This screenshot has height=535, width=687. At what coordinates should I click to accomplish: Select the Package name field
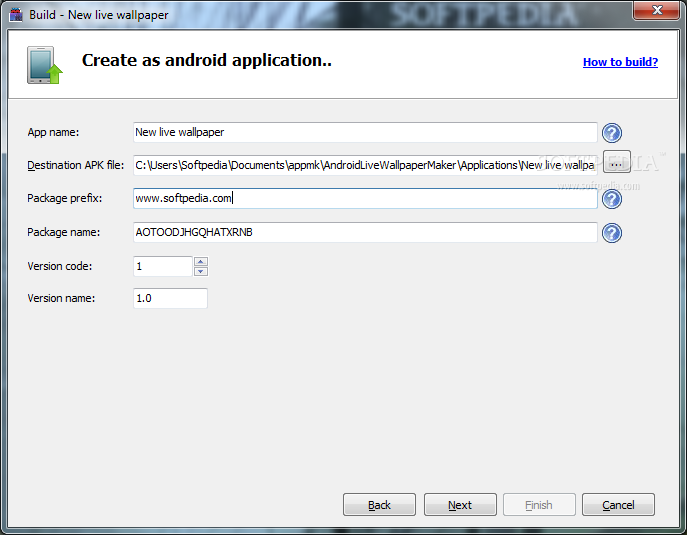tap(365, 232)
